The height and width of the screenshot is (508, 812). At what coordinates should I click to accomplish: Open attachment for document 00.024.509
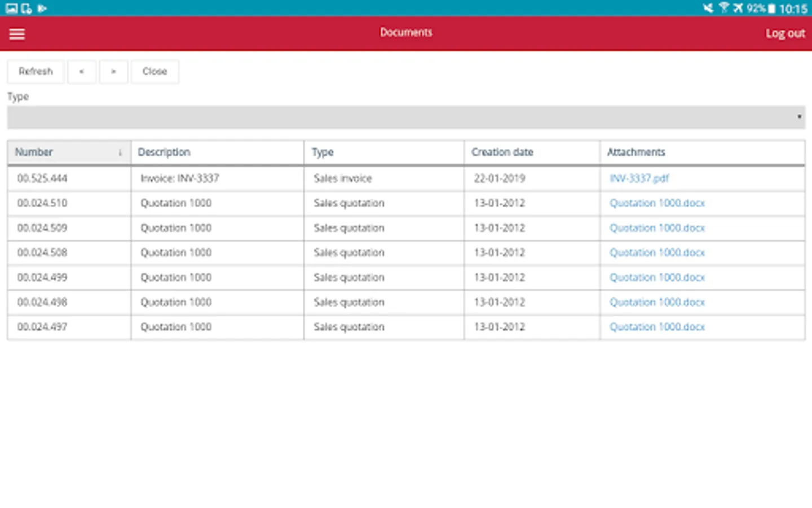(657, 228)
